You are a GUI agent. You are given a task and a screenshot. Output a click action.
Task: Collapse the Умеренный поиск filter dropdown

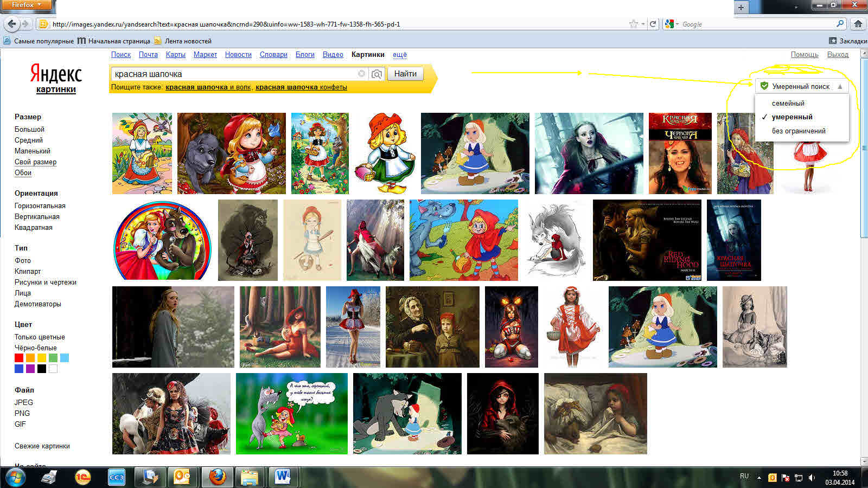click(801, 86)
